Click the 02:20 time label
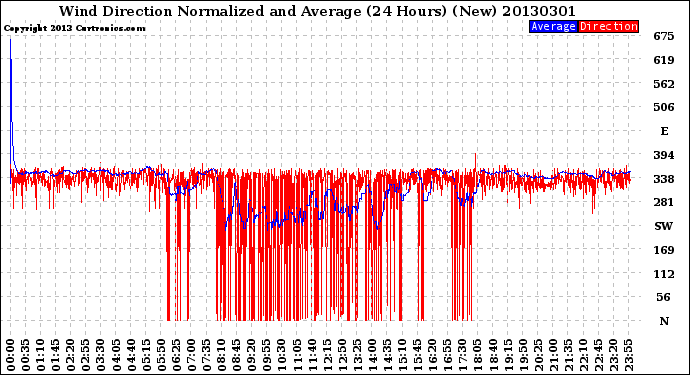The height and width of the screenshot is (375, 690). pos(71,355)
